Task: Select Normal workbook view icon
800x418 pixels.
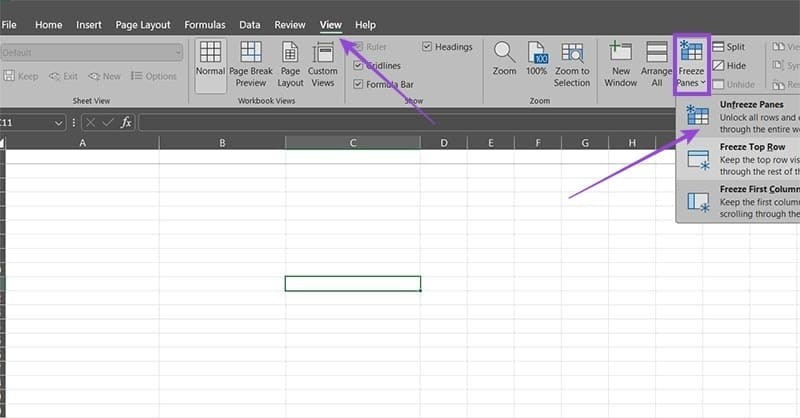Action: (210, 61)
